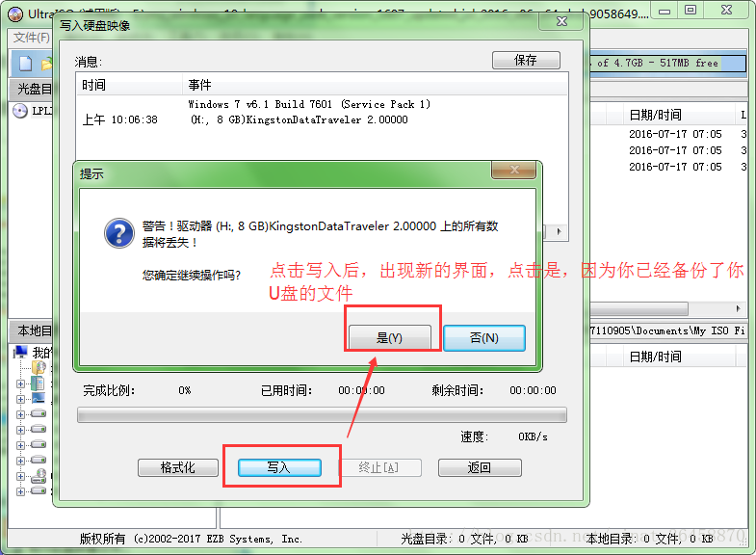Click the 剩余时间 00:00:00 value
This screenshot has height=555, width=756.
pos(533,390)
